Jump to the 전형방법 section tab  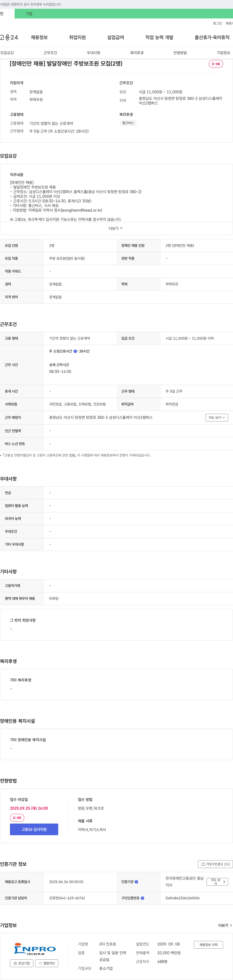[180, 53]
